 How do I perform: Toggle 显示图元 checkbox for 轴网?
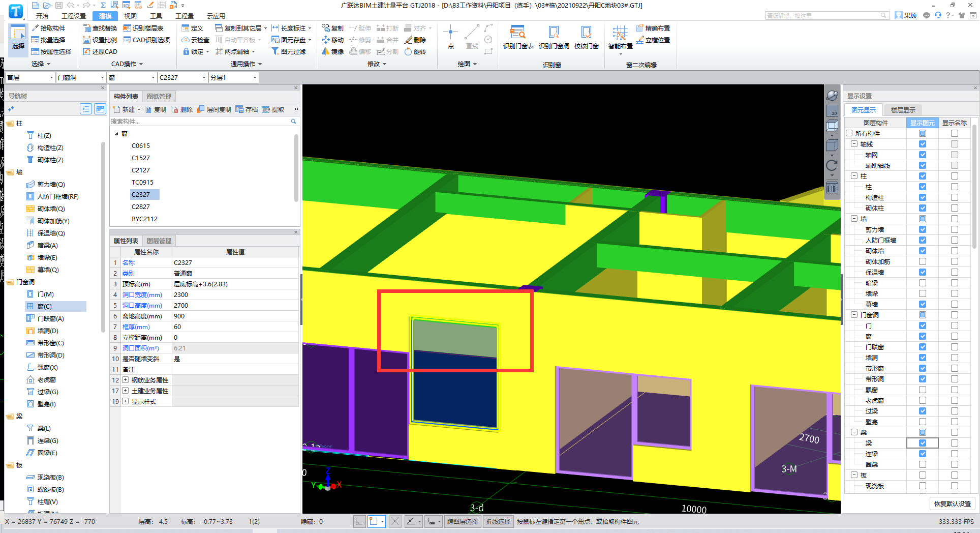[x=923, y=155]
